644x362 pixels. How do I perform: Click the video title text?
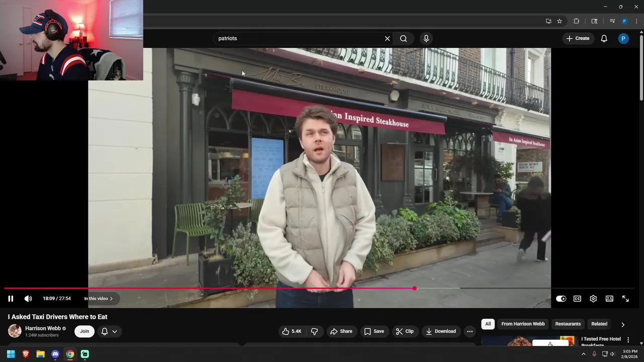(x=57, y=317)
